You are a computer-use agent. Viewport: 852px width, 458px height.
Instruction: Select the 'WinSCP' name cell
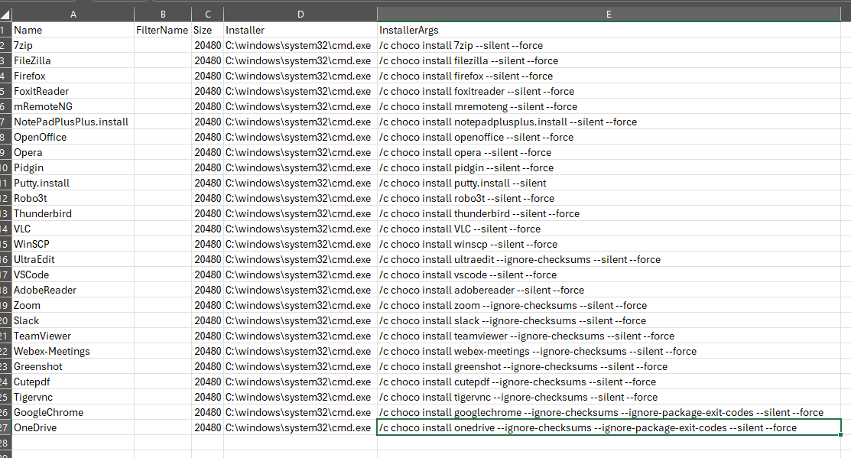click(73, 244)
